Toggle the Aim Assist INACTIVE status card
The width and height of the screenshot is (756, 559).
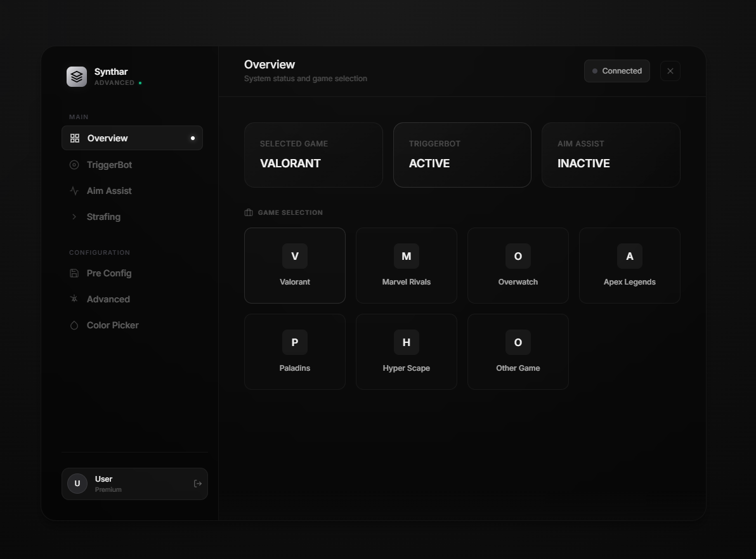pos(610,155)
